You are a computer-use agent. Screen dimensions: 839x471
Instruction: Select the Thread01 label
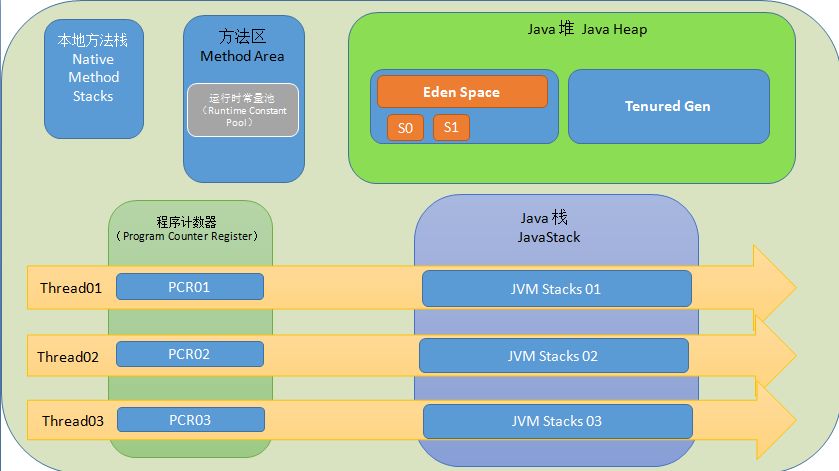pyautogui.click(x=71, y=288)
